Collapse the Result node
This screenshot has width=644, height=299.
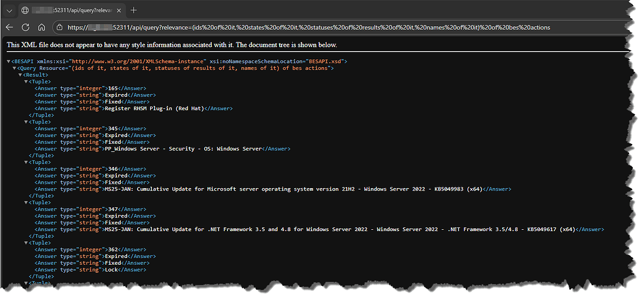pos(21,75)
